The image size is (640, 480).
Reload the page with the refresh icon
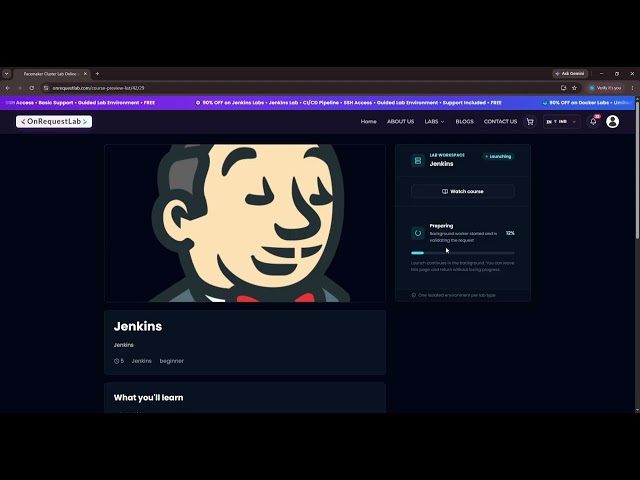pyautogui.click(x=31, y=88)
